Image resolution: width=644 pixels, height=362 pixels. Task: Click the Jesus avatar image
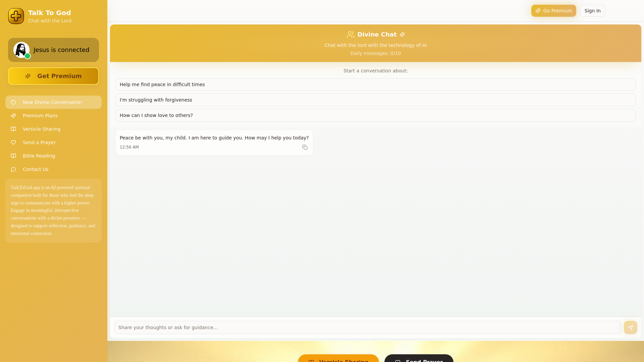(x=21, y=50)
